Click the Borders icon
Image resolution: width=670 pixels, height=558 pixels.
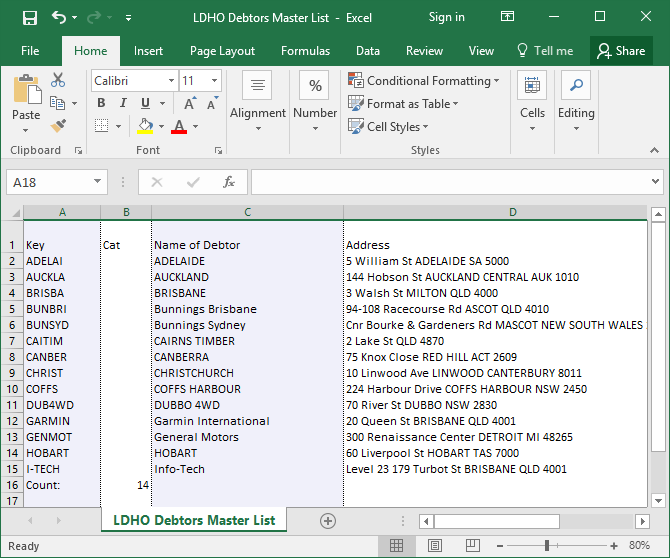[101, 126]
